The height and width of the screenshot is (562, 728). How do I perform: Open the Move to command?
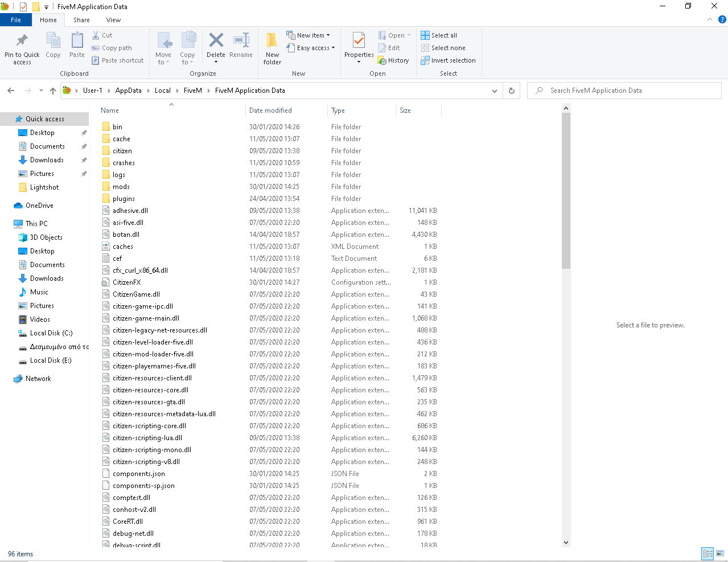(163, 48)
